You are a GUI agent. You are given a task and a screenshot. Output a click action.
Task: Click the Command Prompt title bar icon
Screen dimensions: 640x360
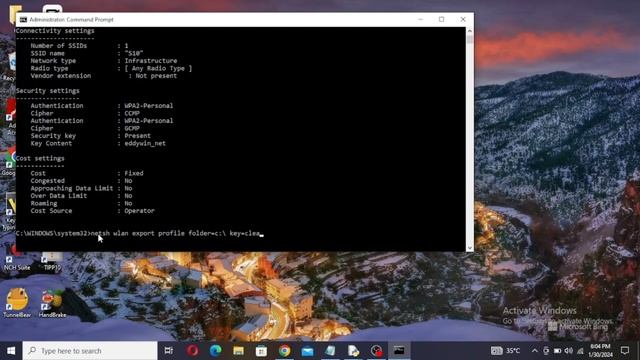23,20
